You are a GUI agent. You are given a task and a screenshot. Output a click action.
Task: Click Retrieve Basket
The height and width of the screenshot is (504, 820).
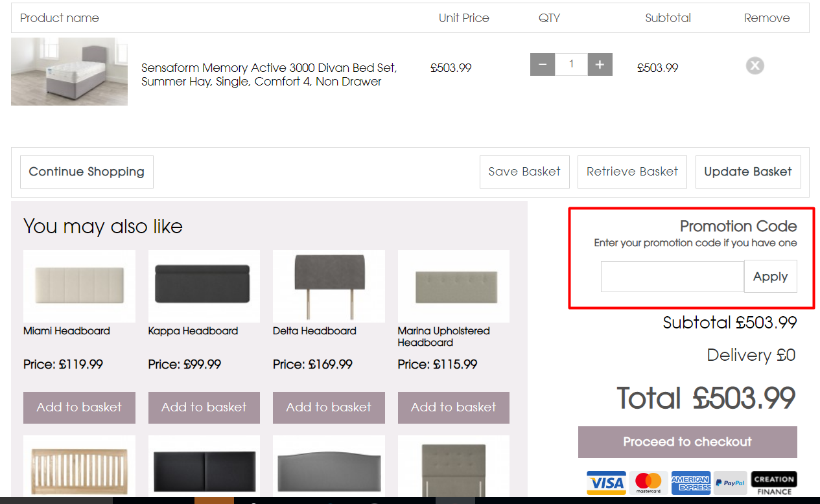[632, 172]
